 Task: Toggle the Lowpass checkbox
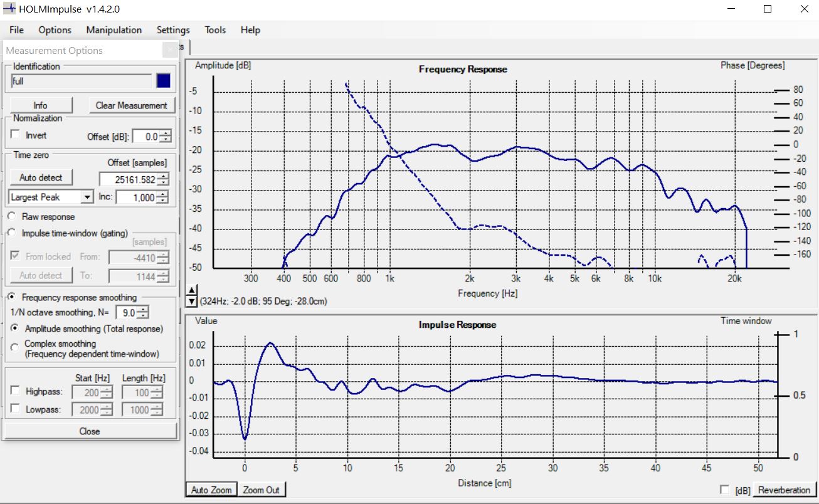[x=15, y=409]
